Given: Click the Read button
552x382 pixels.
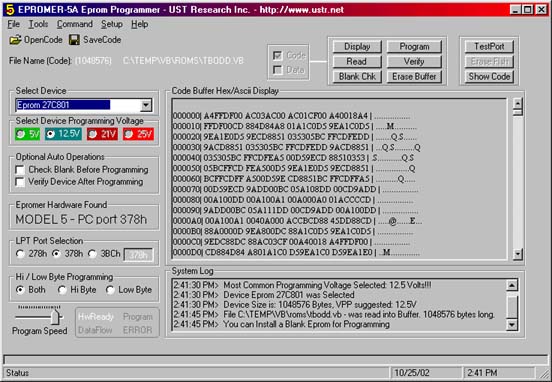Looking at the screenshot, I should (x=357, y=61).
